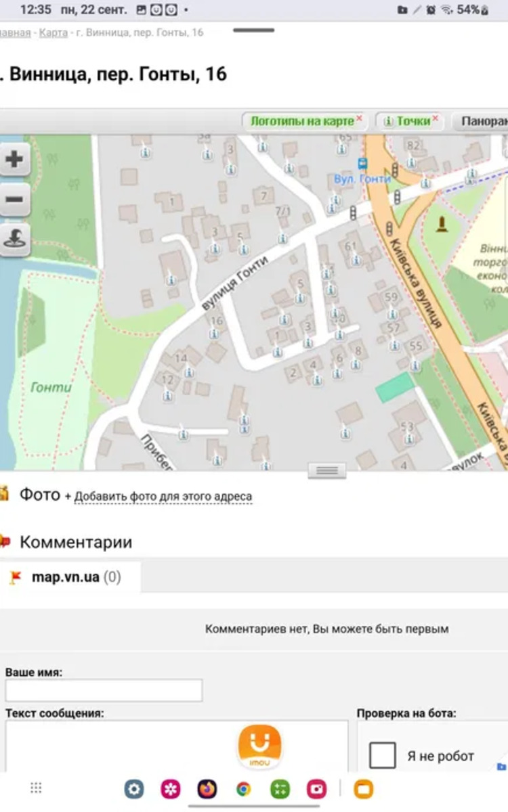Click the monument icon on the map
The height and width of the screenshot is (812, 508).
(x=443, y=223)
